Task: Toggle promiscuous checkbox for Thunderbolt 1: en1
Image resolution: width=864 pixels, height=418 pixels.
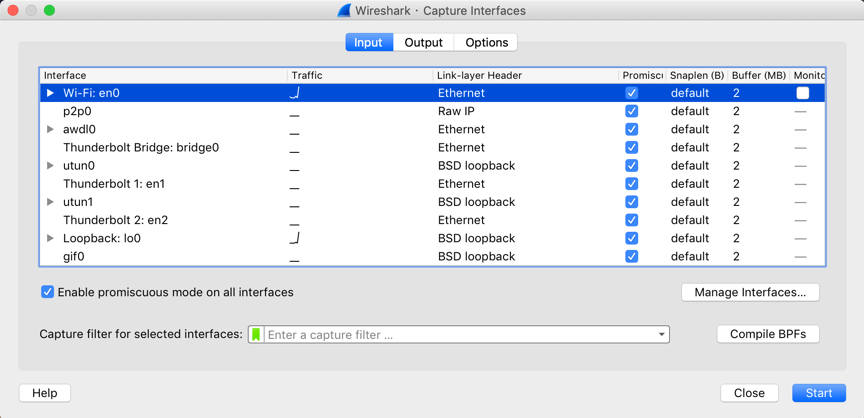Action: pos(631,184)
